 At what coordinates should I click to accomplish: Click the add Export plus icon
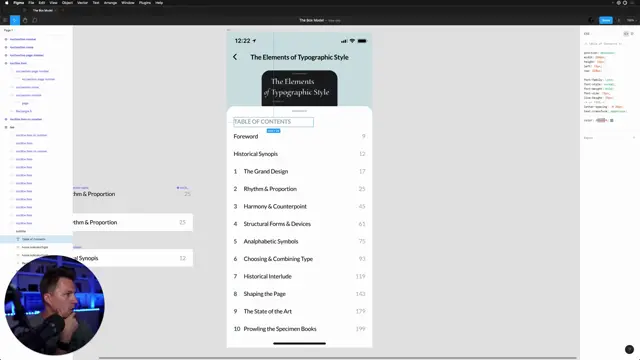pos(633,138)
